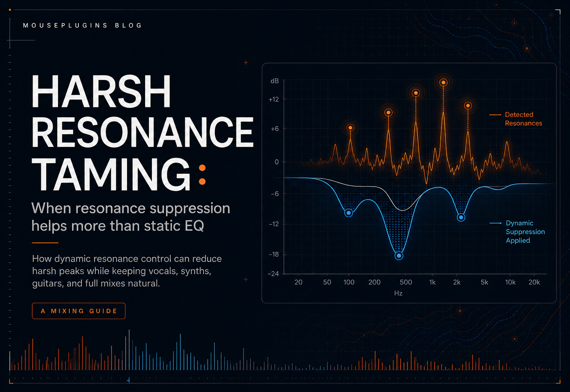Click the Hz axis title below the chart
This screenshot has height=392, width=570.
(398, 293)
